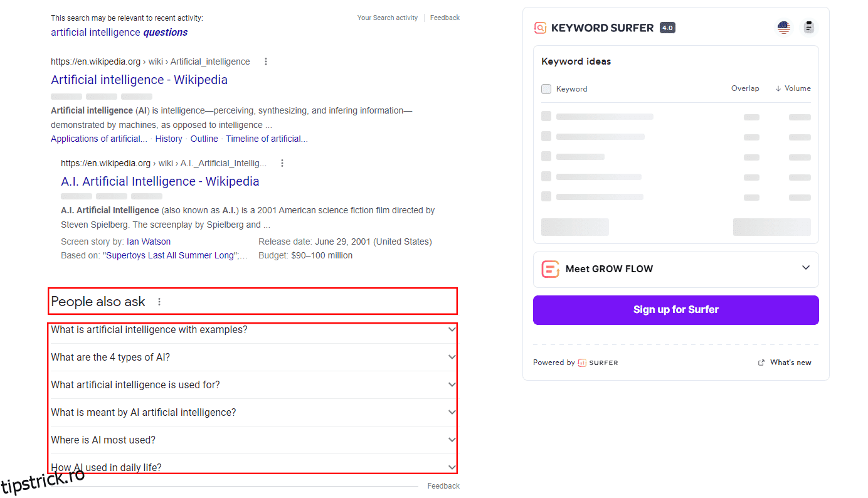Click the Grow Flow logo icon

550,269
